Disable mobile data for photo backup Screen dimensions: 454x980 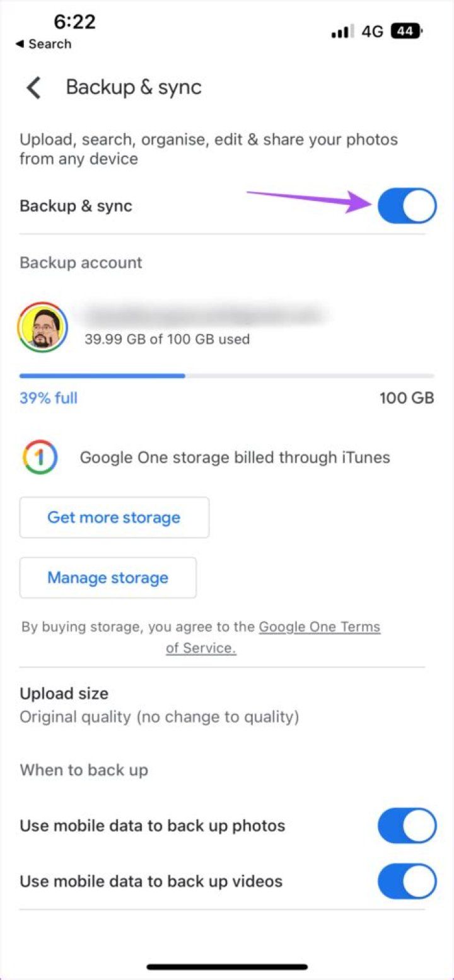[407, 826]
